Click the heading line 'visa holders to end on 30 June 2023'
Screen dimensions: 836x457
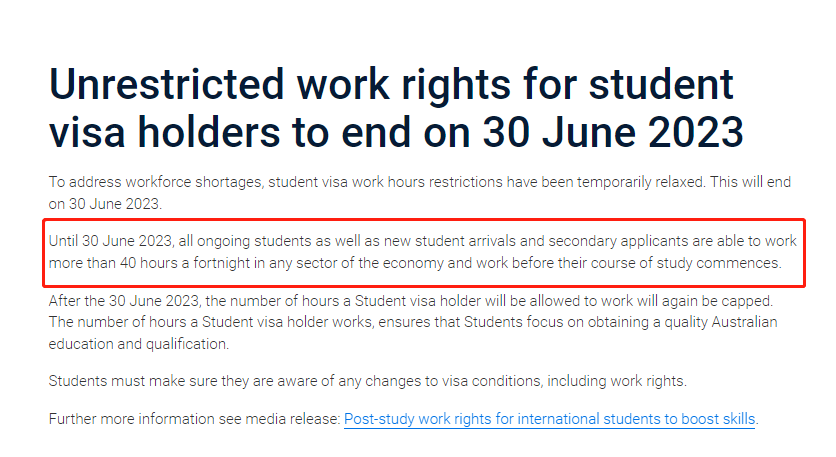point(396,133)
